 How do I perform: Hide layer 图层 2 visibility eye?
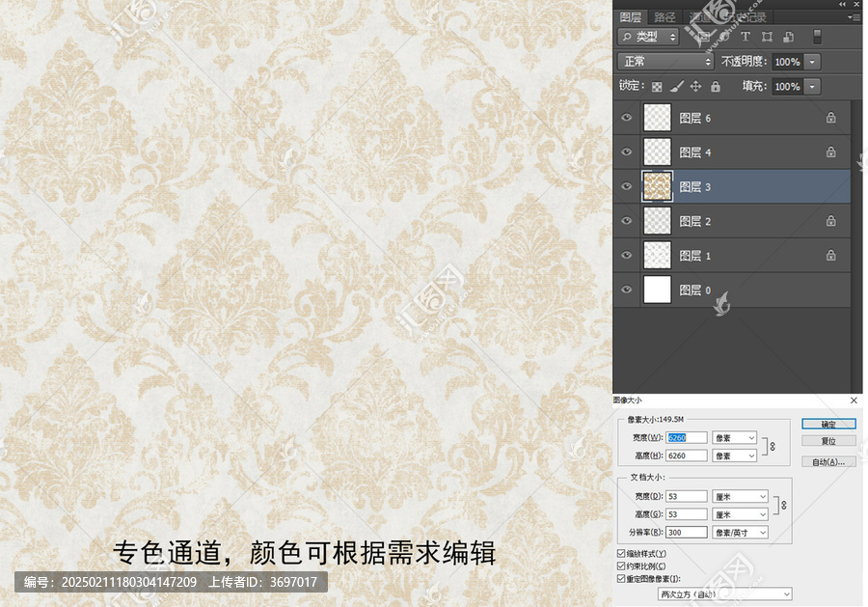click(627, 220)
